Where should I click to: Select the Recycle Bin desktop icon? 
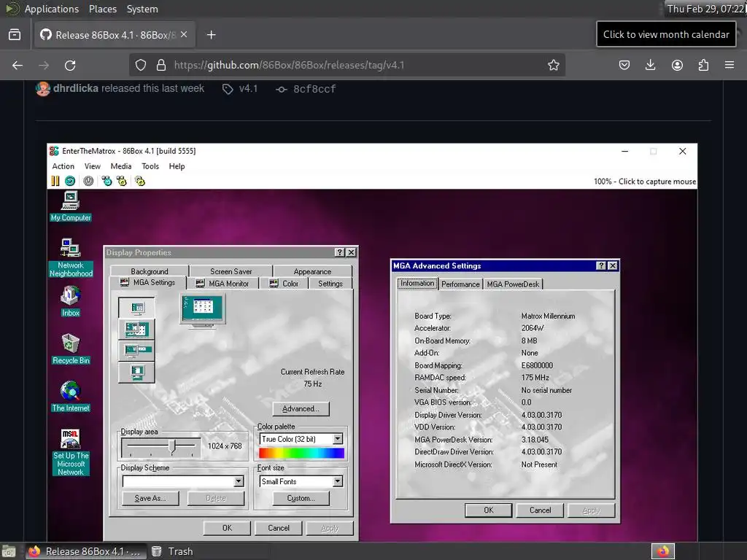pos(71,349)
